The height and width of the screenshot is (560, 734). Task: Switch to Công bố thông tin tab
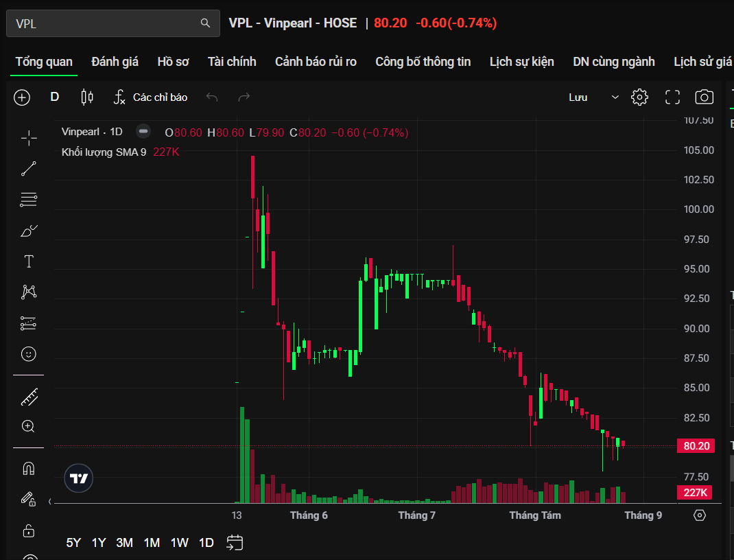(x=423, y=62)
